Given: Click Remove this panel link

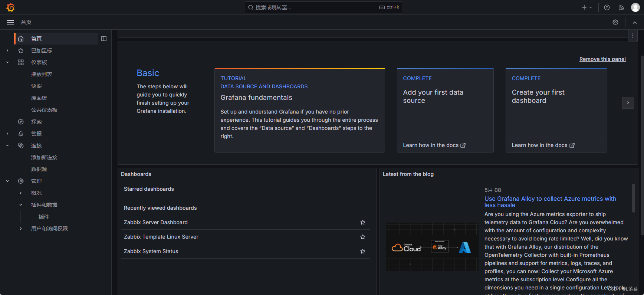Looking at the screenshot, I should pos(602,59).
